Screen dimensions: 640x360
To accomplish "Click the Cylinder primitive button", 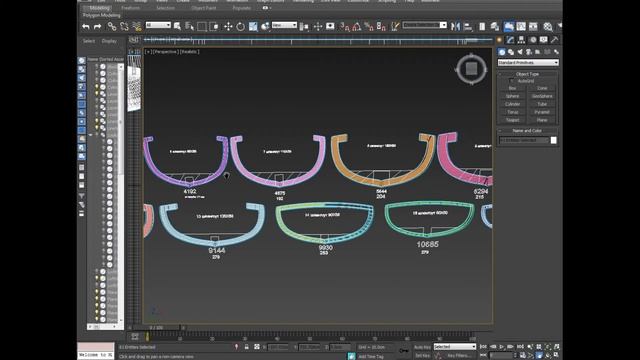I will pyautogui.click(x=512, y=104).
